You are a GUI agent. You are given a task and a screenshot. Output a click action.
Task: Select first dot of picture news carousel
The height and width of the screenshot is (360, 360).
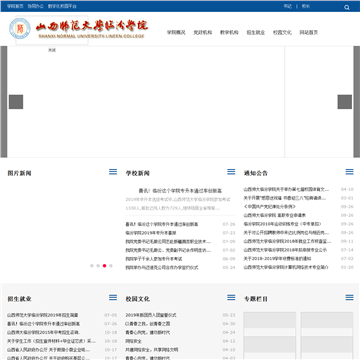(x=92, y=266)
